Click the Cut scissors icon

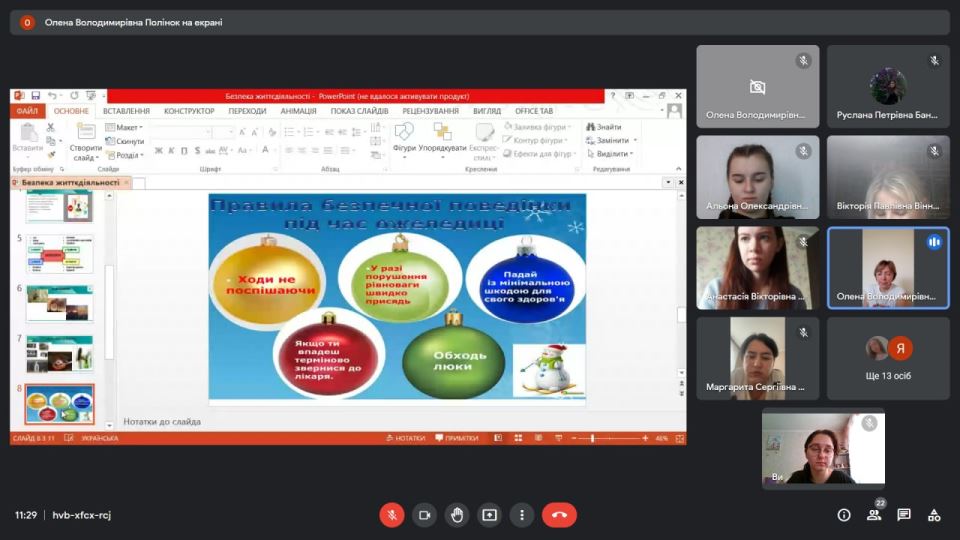(50, 127)
